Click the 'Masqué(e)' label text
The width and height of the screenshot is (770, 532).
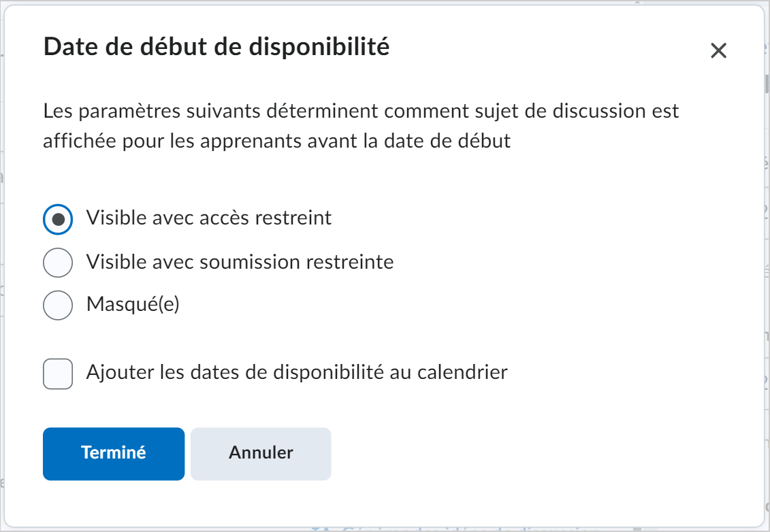(x=133, y=304)
